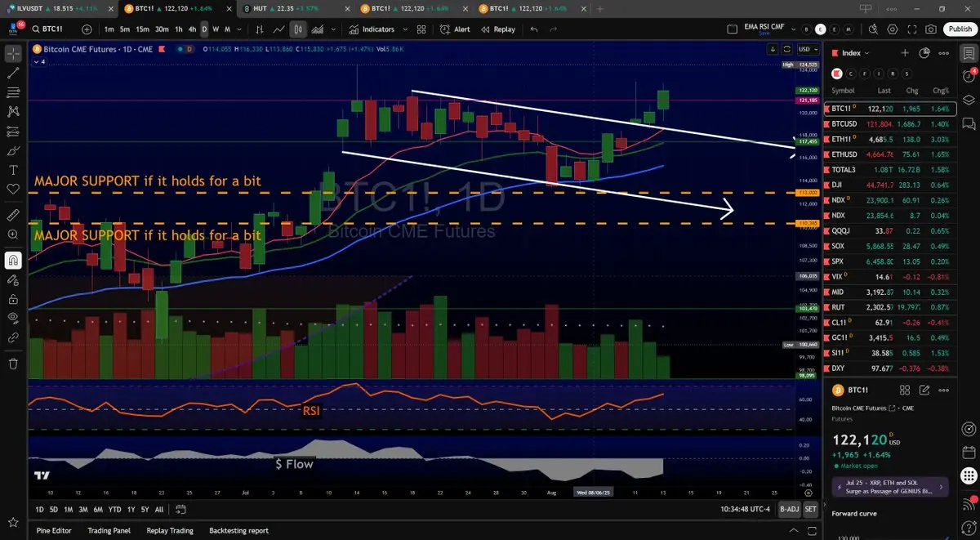This screenshot has width=980, height=540.
Task: Toggle the magnet snap mode
Action: [13, 261]
